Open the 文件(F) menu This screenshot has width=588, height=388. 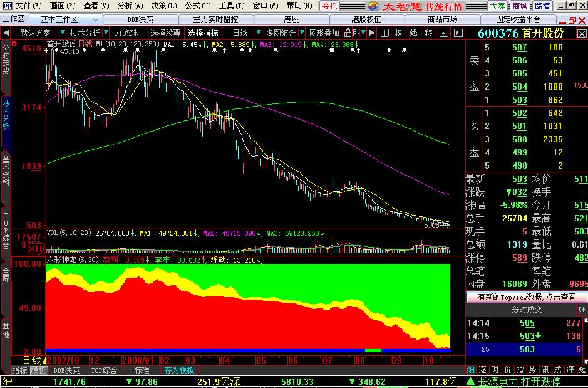tap(29, 6)
